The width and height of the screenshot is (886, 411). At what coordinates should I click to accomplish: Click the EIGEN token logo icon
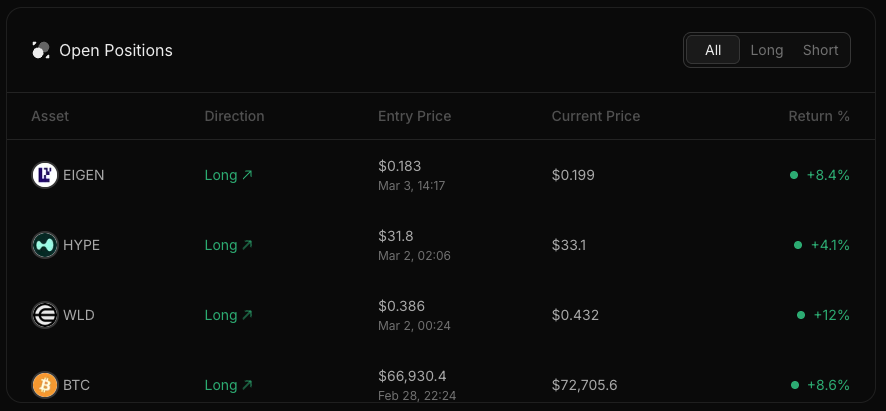pyautogui.click(x=45, y=175)
